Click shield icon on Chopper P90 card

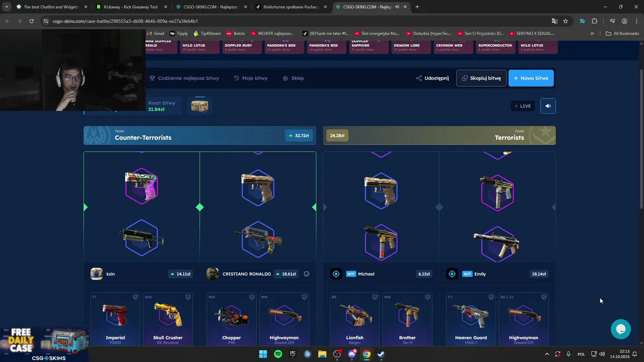point(252,297)
